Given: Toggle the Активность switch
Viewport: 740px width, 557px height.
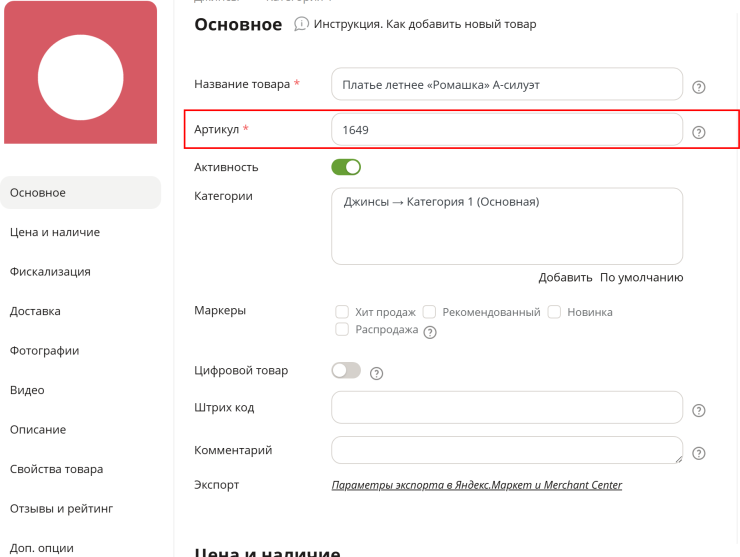Looking at the screenshot, I should (x=346, y=167).
